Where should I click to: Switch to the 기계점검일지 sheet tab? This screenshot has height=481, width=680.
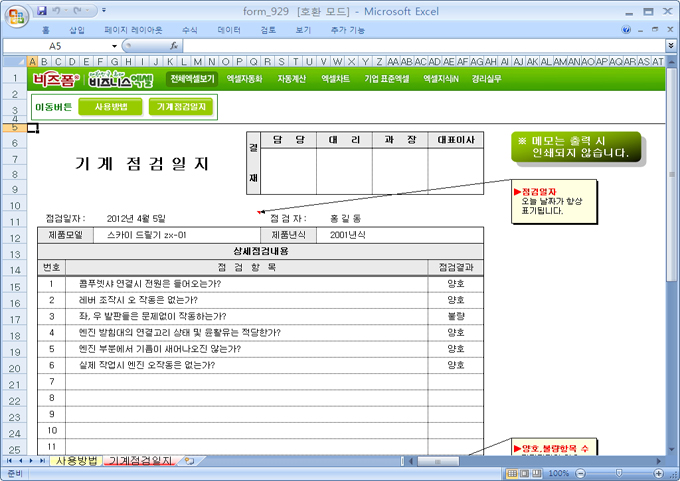(140, 461)
